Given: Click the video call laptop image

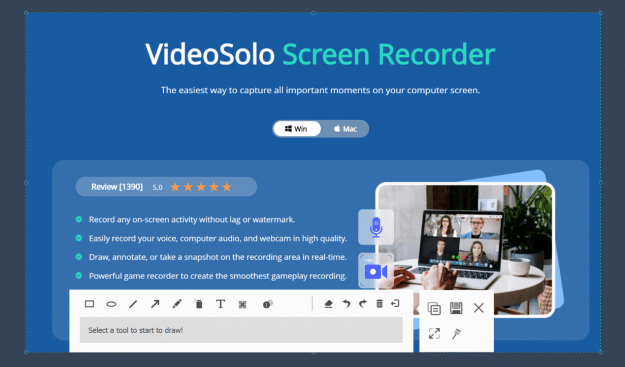Looking at the screenshot, I should [x=465, y=250].
